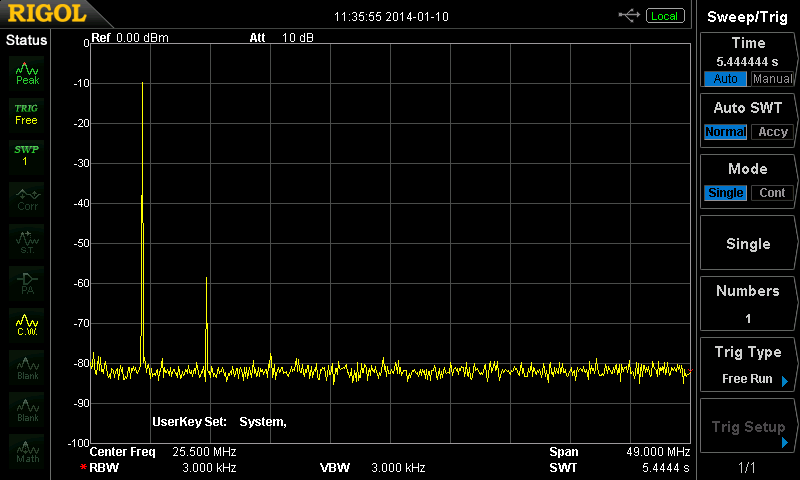This screenshot has width=800, height=480.
Task: Click the SWT 5.4444 s readout
Action: [x=619, y=468]
